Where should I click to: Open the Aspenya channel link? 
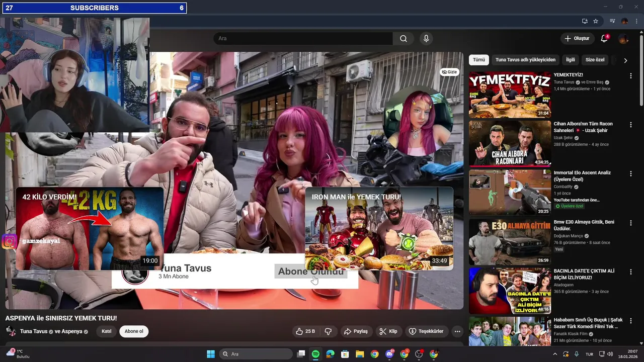click(71, 331)
